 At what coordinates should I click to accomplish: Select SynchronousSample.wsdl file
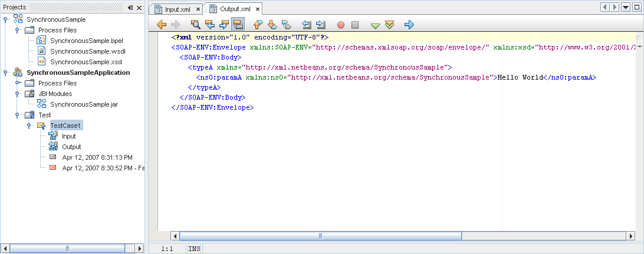coord(88,51)
